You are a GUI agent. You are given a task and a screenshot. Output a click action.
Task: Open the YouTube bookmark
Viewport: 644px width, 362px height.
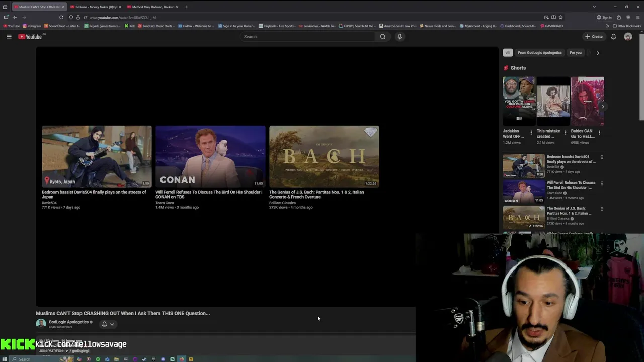11,26
